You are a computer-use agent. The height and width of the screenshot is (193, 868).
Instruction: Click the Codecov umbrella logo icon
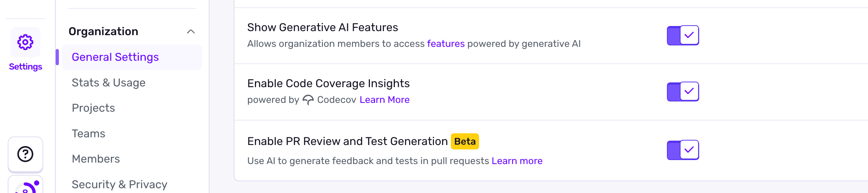pos(308,100)
